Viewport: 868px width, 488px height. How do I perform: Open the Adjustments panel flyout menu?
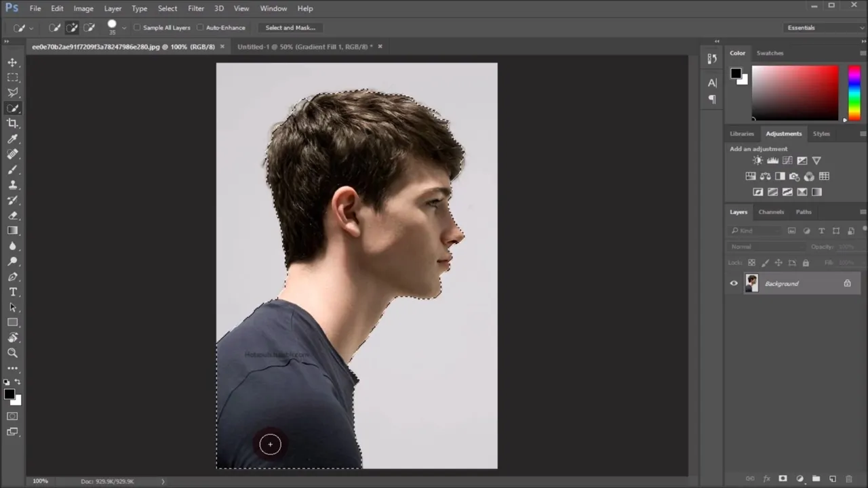pyautogui.click(x=863, y=134)
